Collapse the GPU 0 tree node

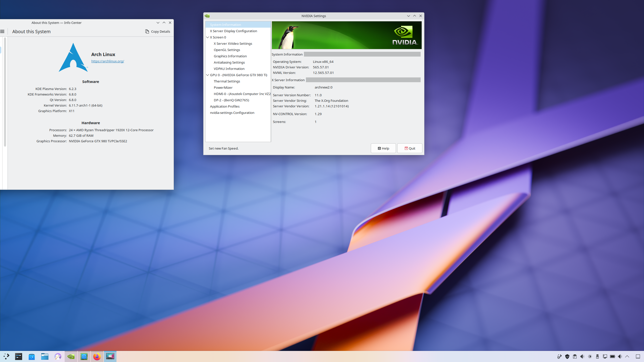click(208, 75)
